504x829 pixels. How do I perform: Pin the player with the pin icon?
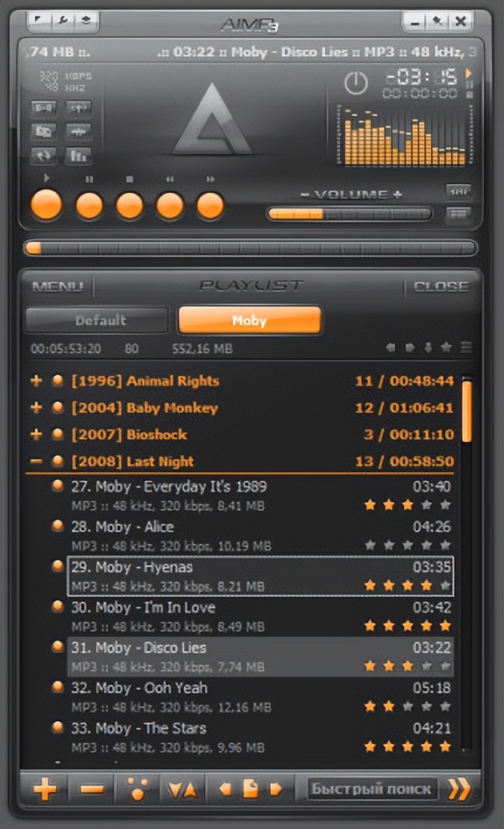437,22
